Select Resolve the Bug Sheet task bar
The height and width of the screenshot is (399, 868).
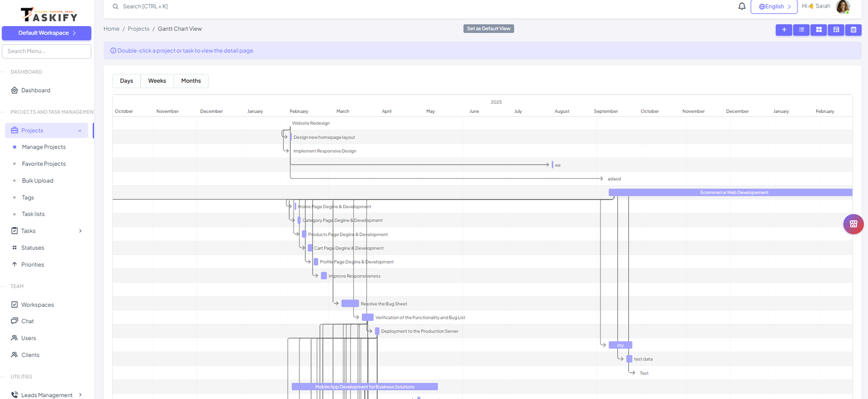pyautogui.click(x=350, y=304)
